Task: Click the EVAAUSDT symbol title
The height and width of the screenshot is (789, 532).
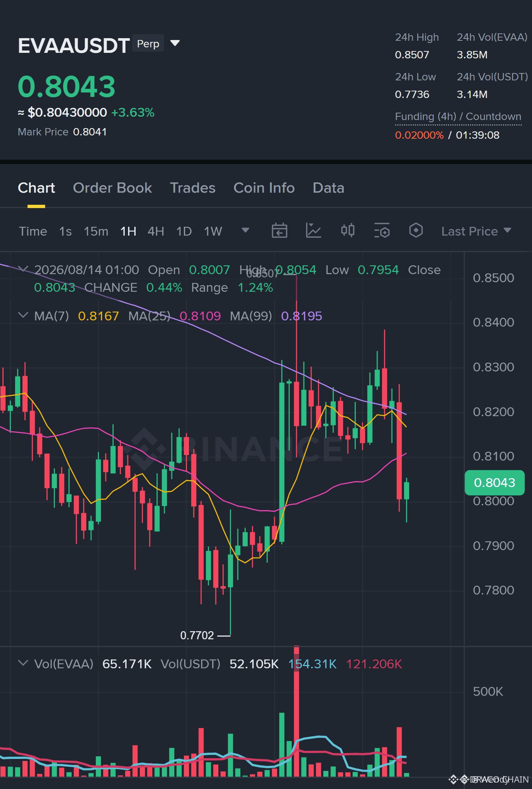Action: [x=74, y=46]
